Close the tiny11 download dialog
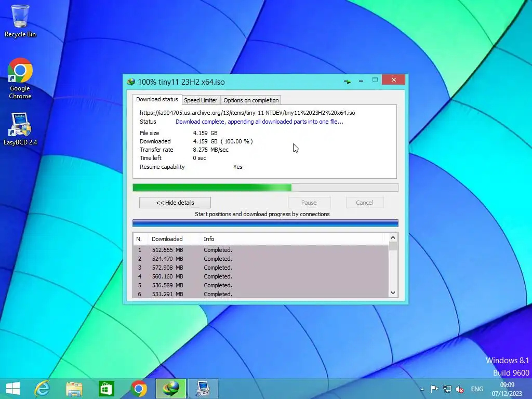 pyautogui.click(x=394, y=79)
